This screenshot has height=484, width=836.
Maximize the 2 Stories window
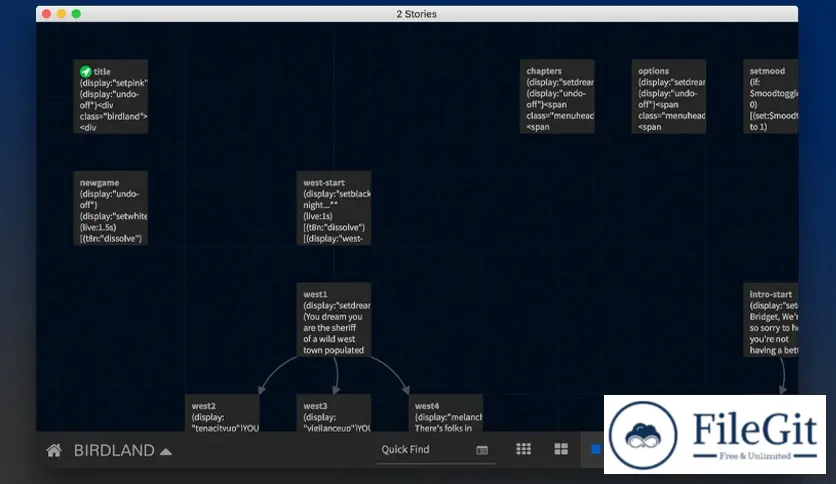[76, 14]
